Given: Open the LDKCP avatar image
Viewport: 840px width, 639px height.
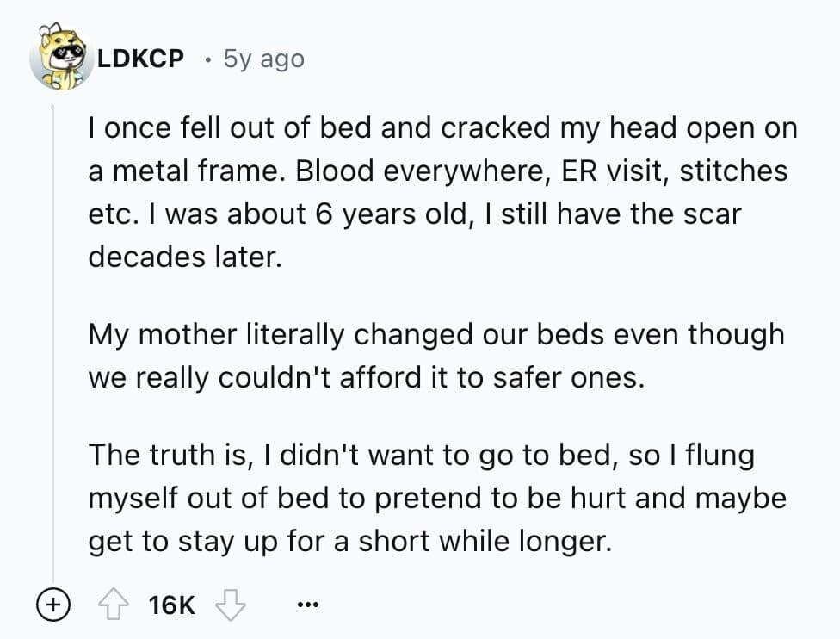Looking at the screenshot, I should 60,57.
